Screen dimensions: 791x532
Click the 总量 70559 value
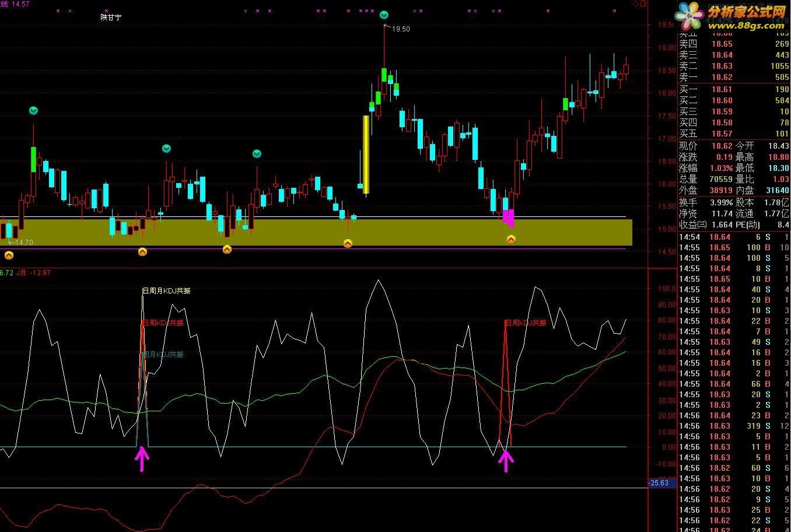pyautogui.click(x=720, y=179)
